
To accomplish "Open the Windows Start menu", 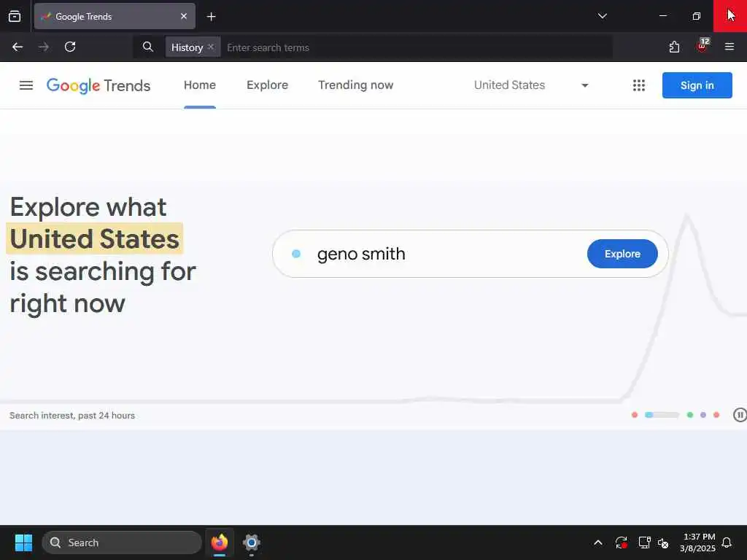I will pyautogui.click(x=23, y=542).
